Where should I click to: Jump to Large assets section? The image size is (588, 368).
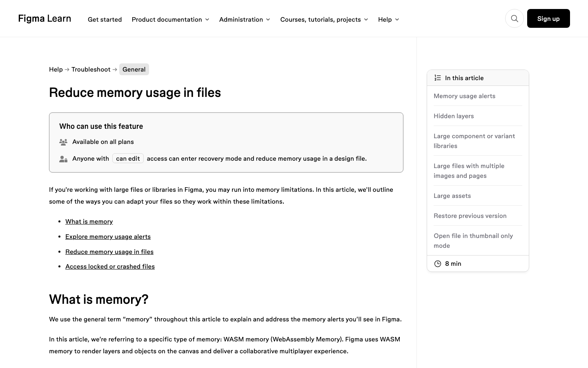[x=452, y=196]
